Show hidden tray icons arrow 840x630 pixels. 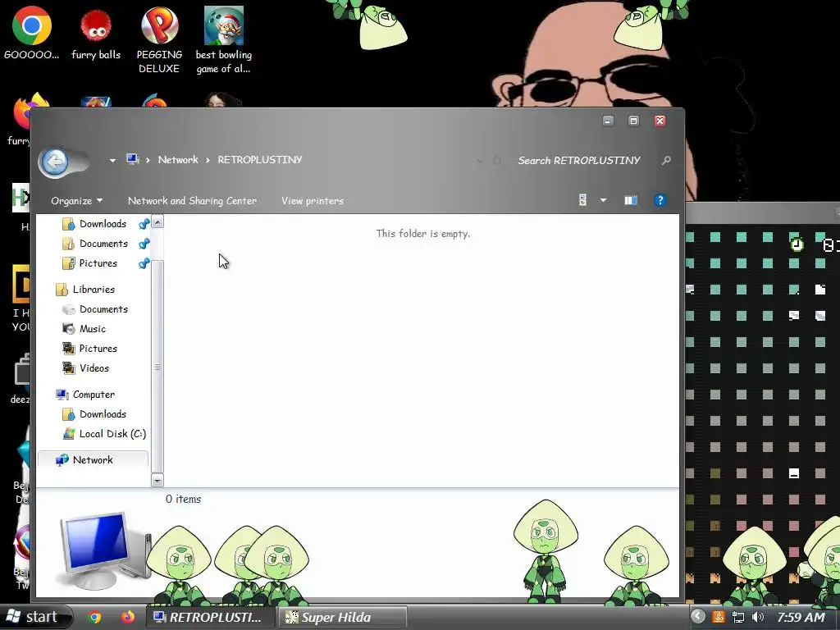click(697, 617)
